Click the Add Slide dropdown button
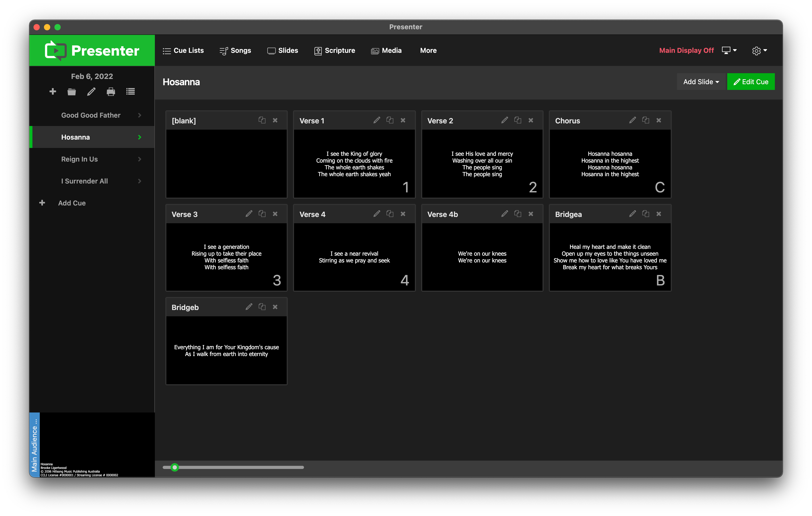The width and height of the screenshot is (812, 516). point(701,82)
